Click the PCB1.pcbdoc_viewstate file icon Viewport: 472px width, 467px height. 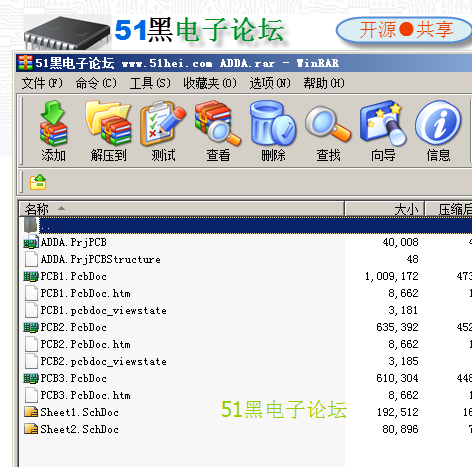[x=31, y=310]
